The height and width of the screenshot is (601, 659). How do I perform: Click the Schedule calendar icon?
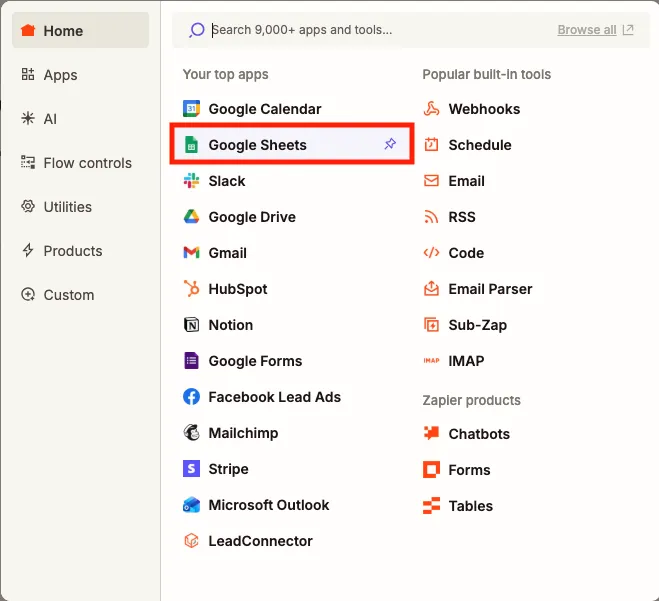pyautogui.click(x=431, y=145)
